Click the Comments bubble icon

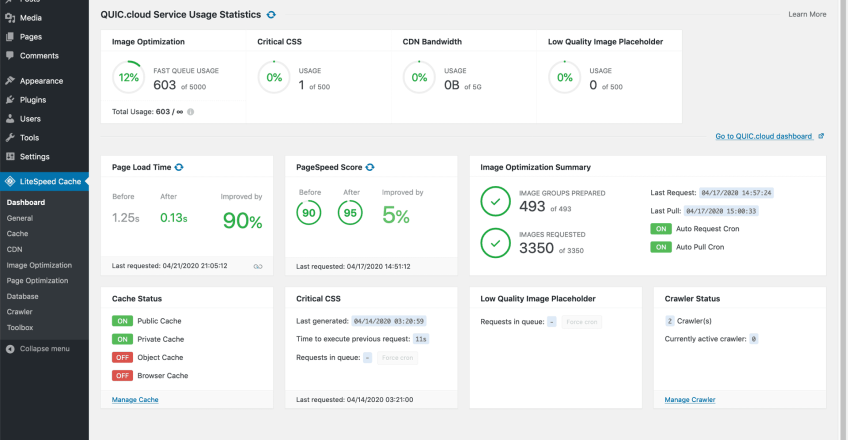tap(10, 55)
